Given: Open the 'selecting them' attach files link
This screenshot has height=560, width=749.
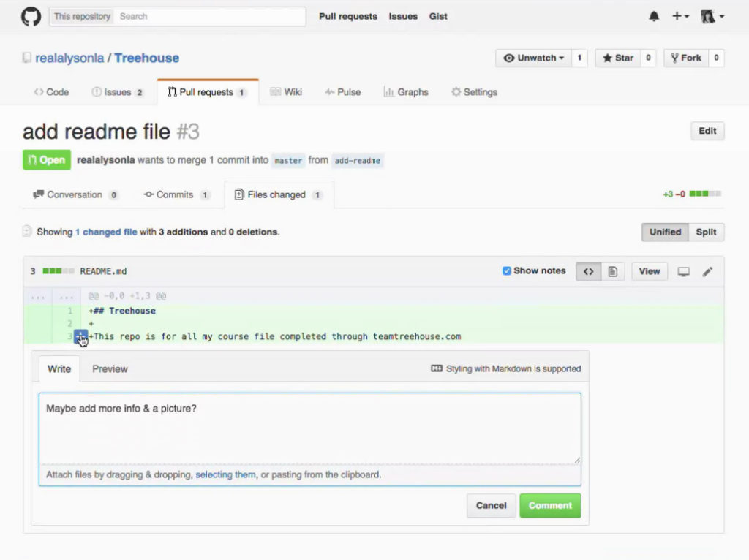Looking at the screenshot, I should click(225, 474).
